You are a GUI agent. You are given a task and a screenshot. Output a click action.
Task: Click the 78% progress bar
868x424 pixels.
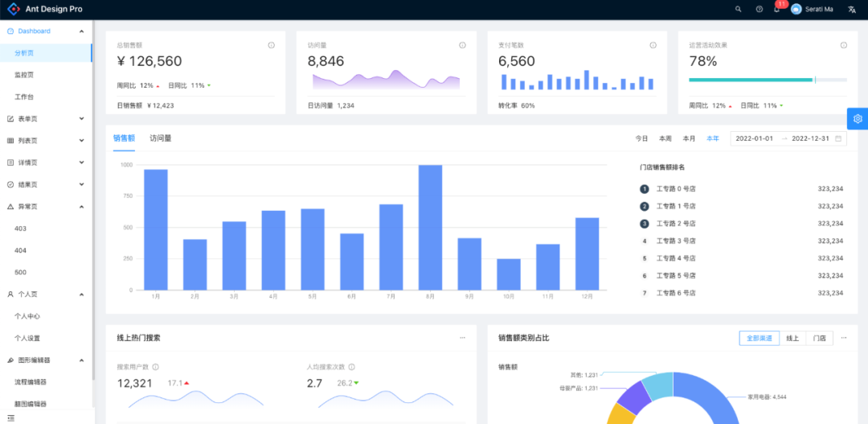(x=768, y=80)
